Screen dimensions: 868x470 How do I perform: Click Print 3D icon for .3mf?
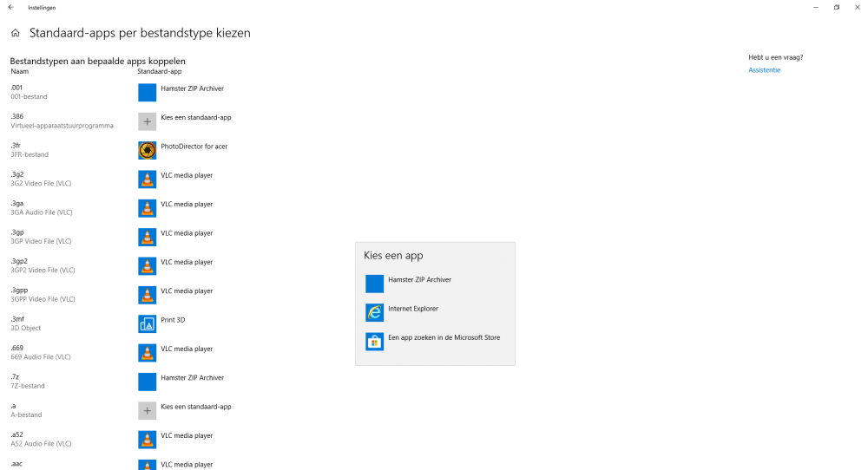pyautogui.click(x=148, y=324)
